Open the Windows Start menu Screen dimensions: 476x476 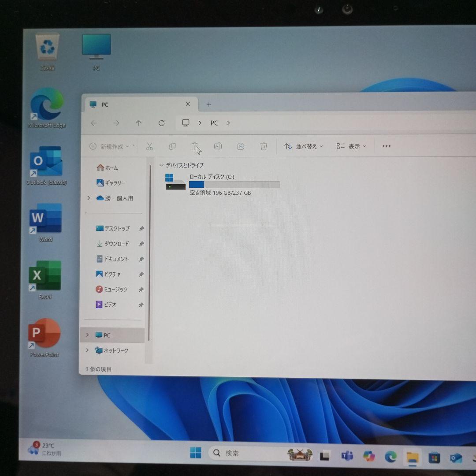[196, 452]
